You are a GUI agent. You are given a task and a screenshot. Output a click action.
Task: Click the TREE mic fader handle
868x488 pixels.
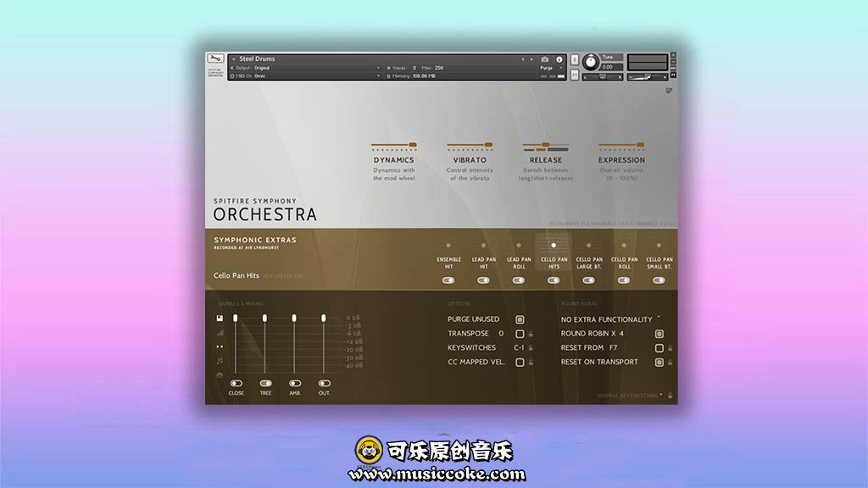pyautogui.click(x=264, y=319)
